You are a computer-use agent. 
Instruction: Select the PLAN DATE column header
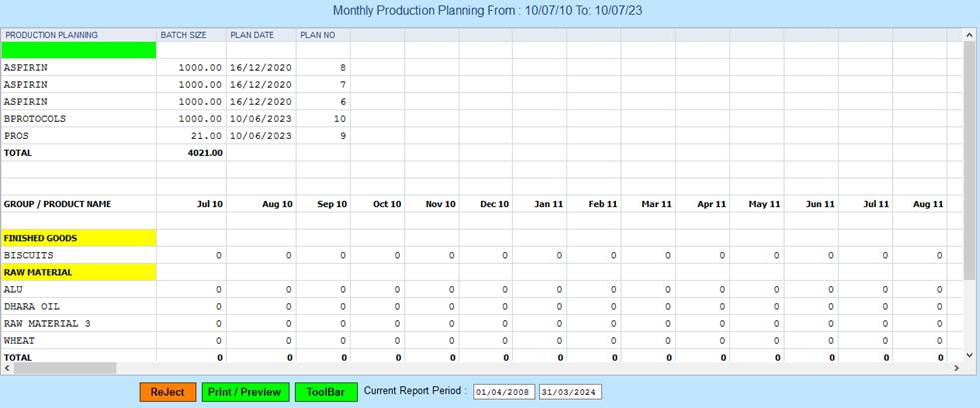(x=261, y=35)
